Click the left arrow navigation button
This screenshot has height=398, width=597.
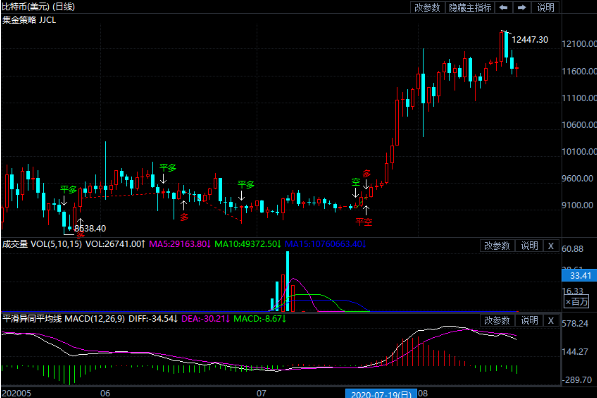(x=503, y=7)
